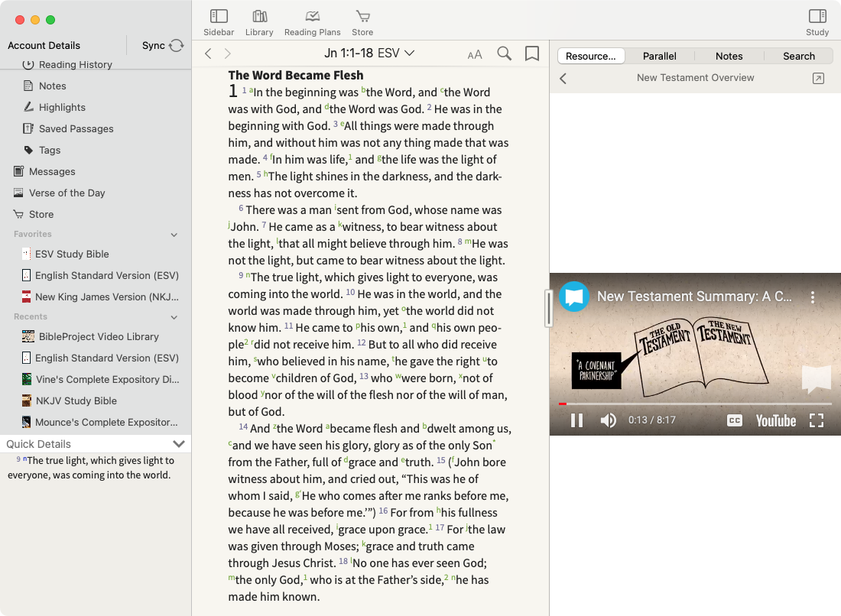Open Notes in the sidebar
Viewport: 841px width, 616px height.
[44, 86]
